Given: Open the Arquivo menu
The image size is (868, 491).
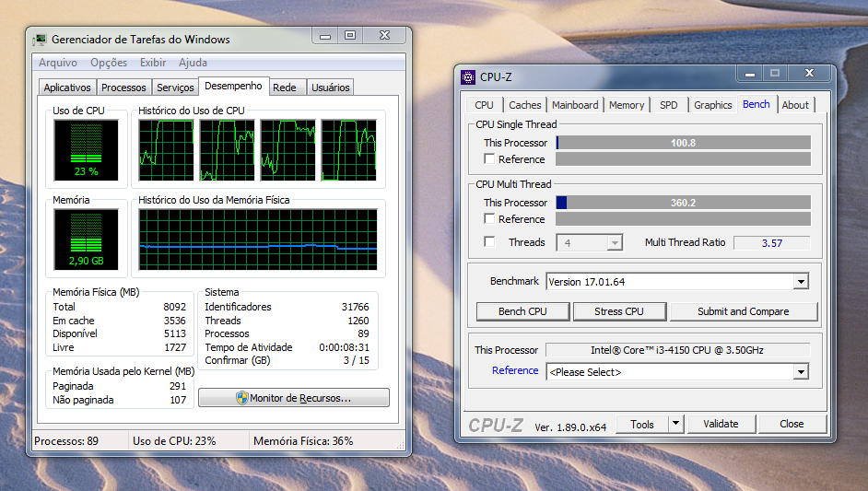Looking at the screenshot, I should coord(58,63).
